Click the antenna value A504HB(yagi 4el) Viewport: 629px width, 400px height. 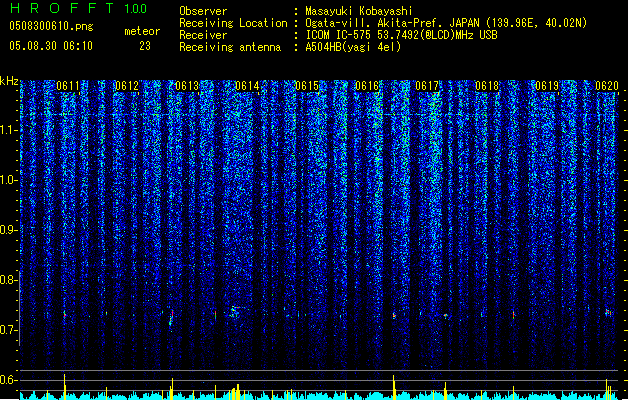click(x=353, y=47)
